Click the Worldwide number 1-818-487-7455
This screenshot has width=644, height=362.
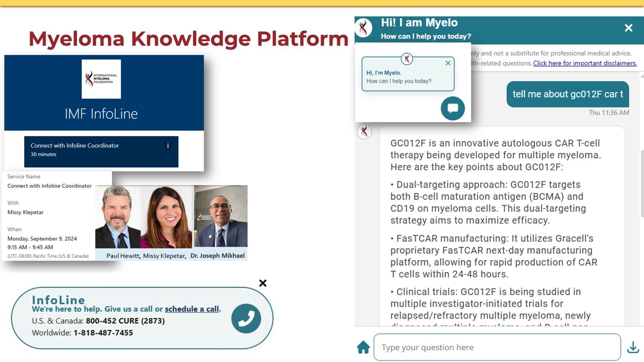(103, 333)
